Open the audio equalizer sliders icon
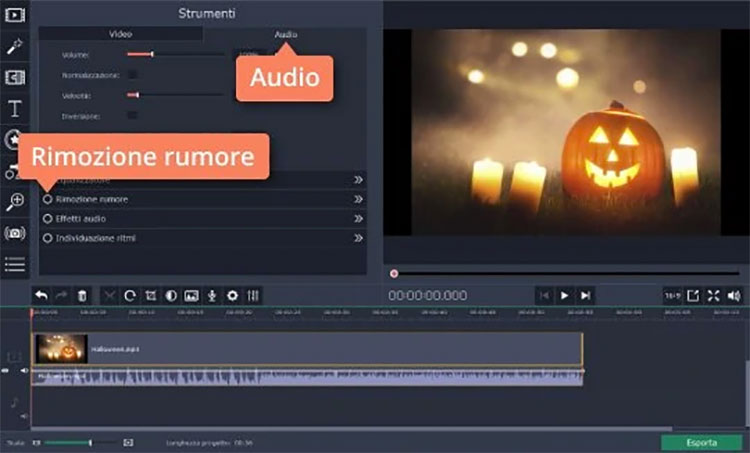This screenshot has width=750, height=453. point(253,296)
